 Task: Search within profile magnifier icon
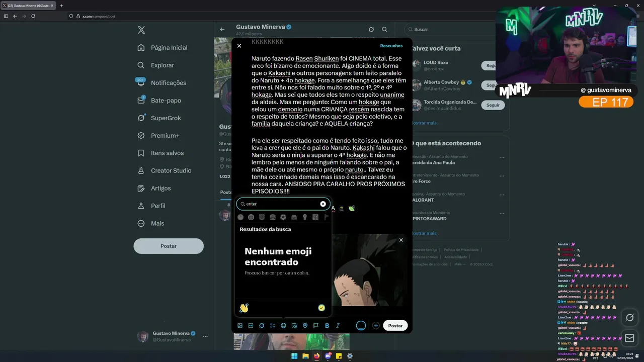(384, 29)
